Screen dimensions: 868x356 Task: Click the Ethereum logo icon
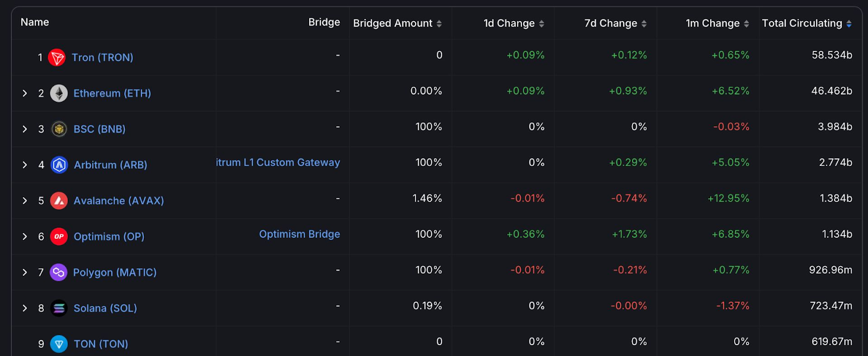click(x=59, y=93)
